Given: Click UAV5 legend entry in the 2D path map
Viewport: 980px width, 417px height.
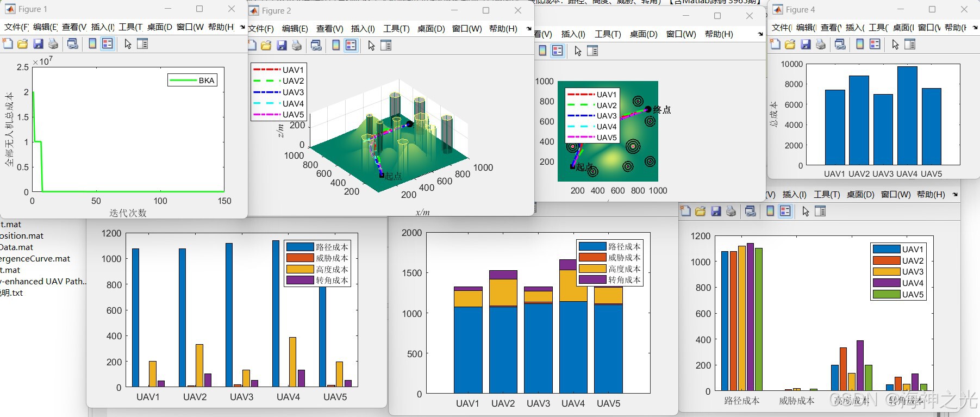Looking at the screenshot, I should 592,137.
